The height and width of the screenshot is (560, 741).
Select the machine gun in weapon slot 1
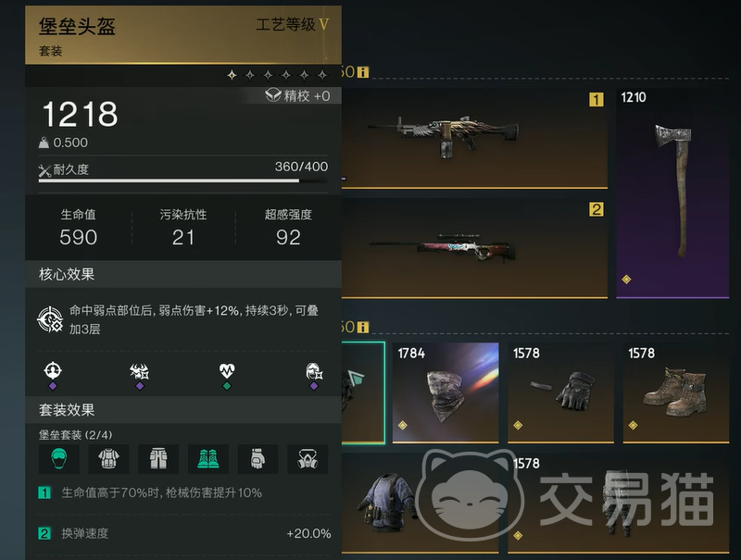pos(474,138)
